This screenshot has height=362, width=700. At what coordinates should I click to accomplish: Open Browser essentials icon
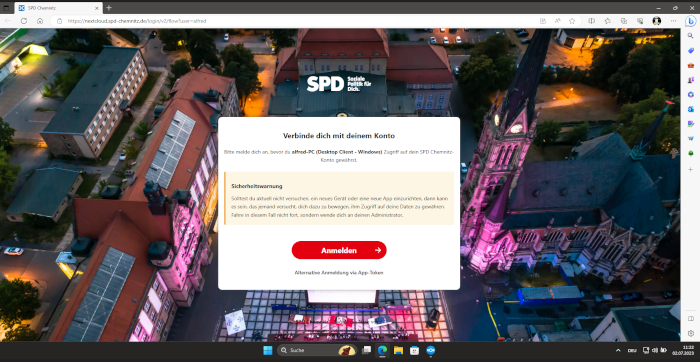[x=640, y=21]
